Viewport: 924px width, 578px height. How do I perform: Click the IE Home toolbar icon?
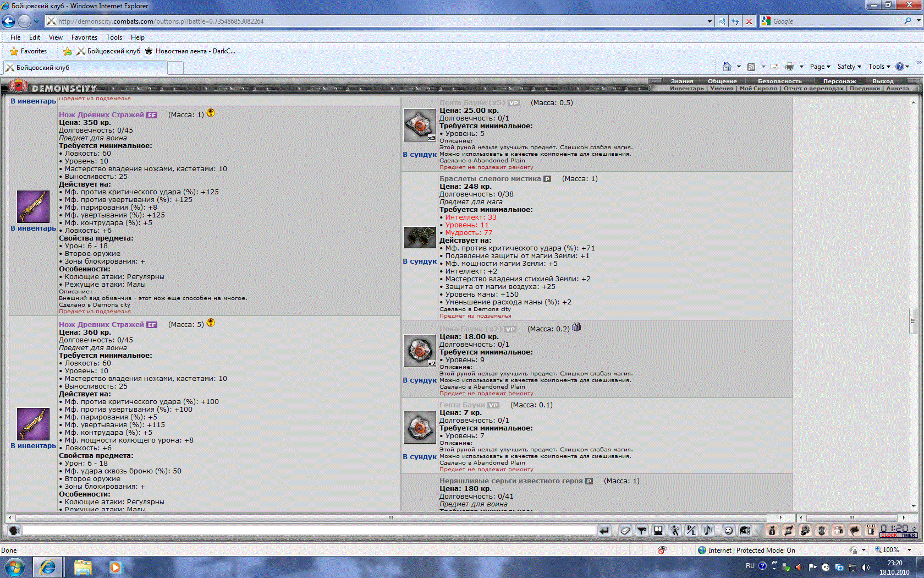coord(727,67)
